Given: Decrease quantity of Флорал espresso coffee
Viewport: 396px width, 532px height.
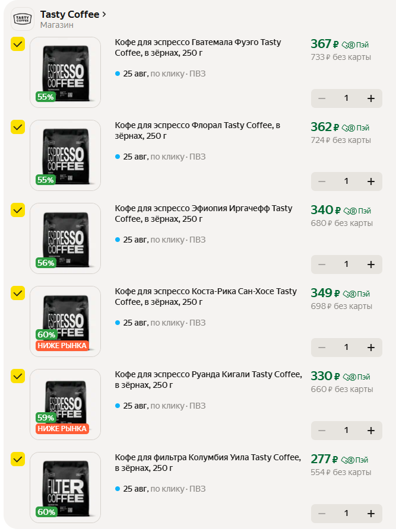Looking at the screenshot, I should tap(322, 181).
